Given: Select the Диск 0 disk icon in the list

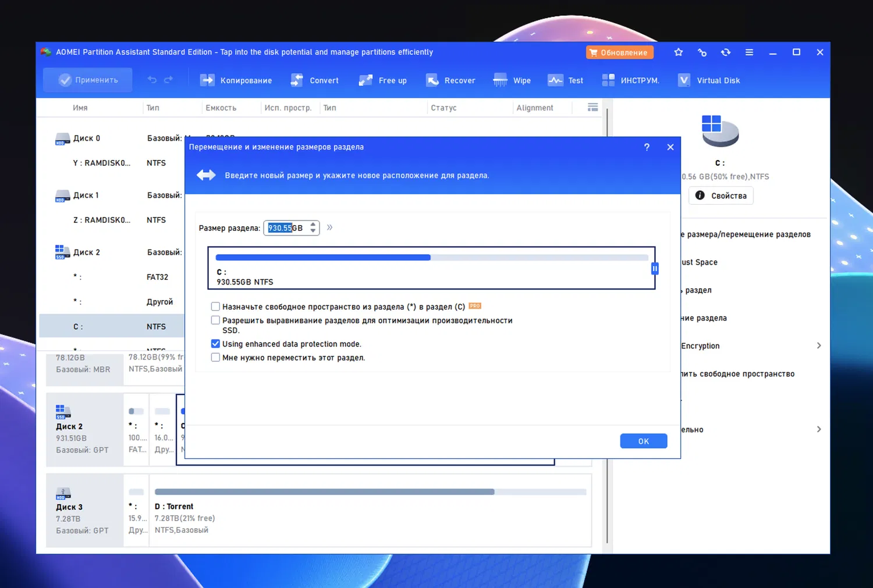Looking at the screenshot, I should coord(62,139).
